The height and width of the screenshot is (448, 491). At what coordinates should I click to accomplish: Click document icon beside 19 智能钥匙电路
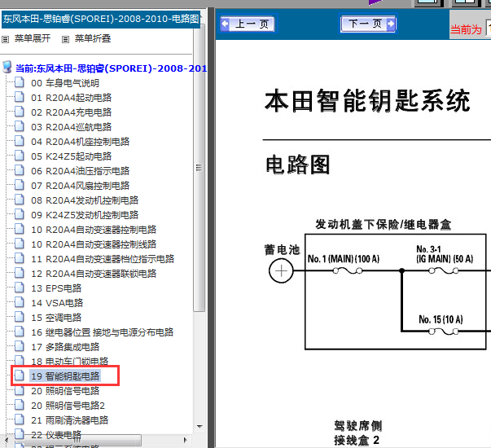click(x=19, y=376)
